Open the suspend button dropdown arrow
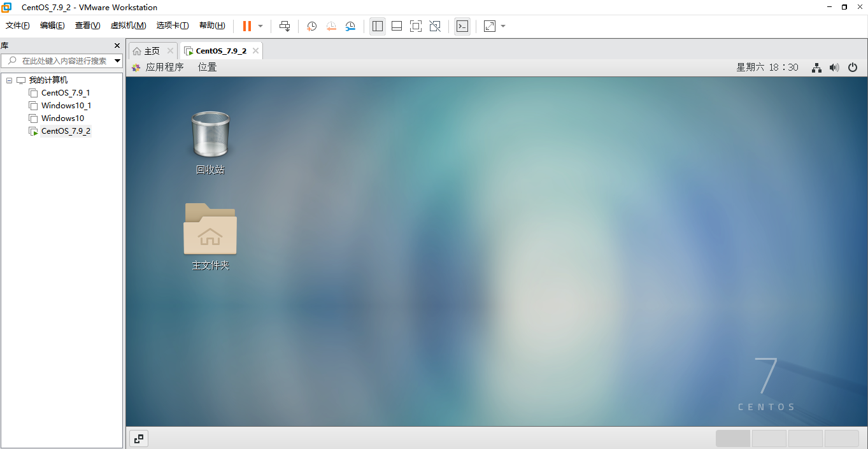The width and height of the screenshot is (868, 449). 260,26
